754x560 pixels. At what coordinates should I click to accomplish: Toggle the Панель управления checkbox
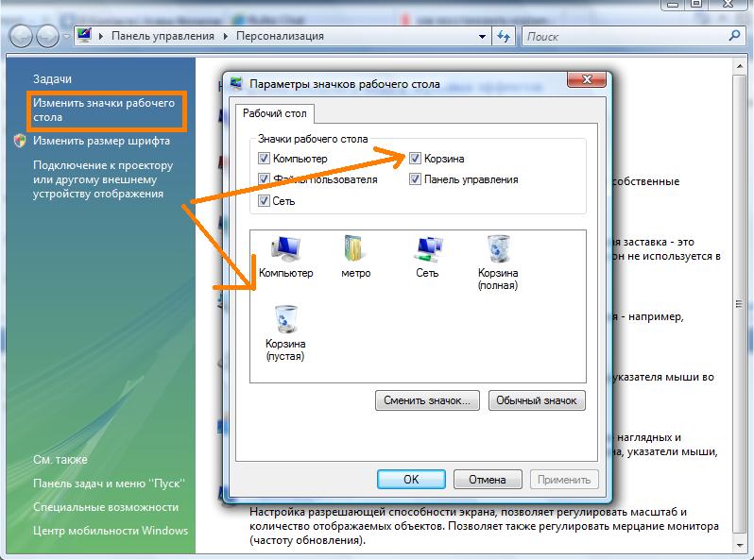(415, 179)
